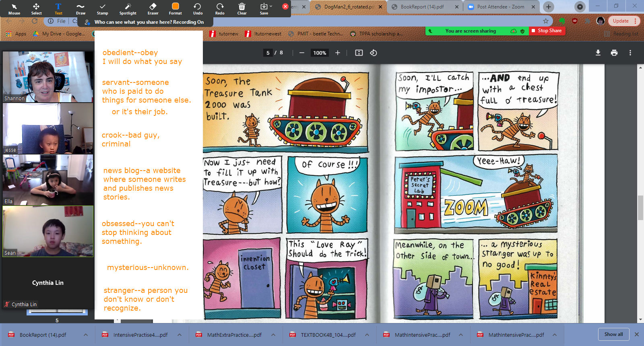Activate the Text annotation tool
Image resolution: width=644 pixels, height=346 pixels.
[58, 8]
